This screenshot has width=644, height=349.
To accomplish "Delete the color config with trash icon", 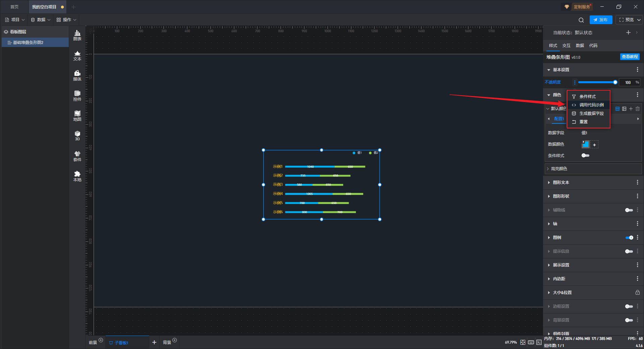I will click(638, 109).
